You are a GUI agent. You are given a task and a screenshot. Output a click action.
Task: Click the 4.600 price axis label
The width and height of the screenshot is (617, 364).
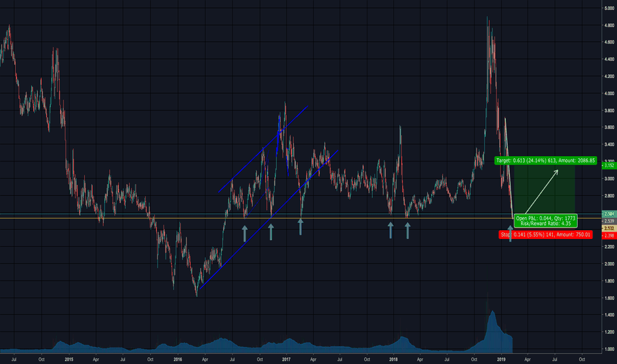click(x=609, y=42)
